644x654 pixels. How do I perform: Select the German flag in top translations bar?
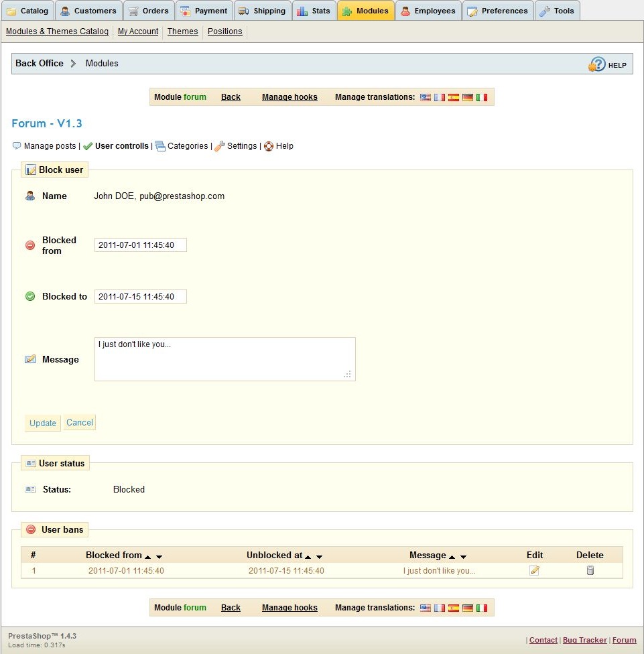pos(468,97)
